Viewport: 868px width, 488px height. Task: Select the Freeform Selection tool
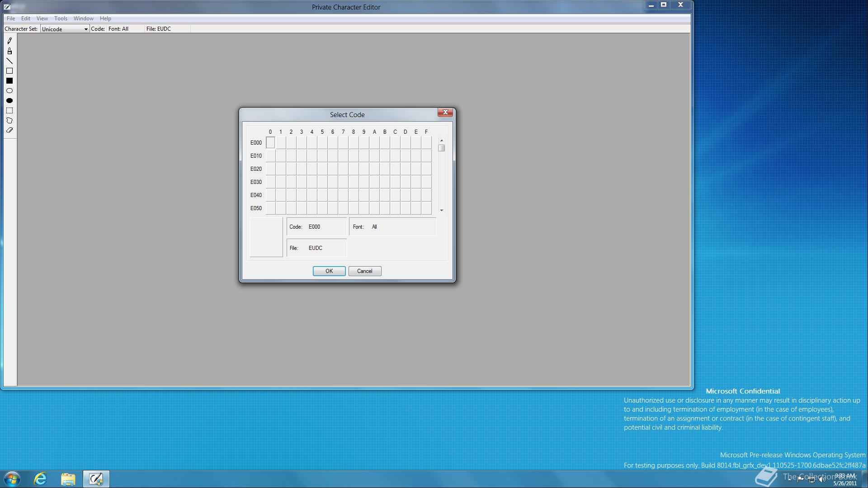point(9,121)
